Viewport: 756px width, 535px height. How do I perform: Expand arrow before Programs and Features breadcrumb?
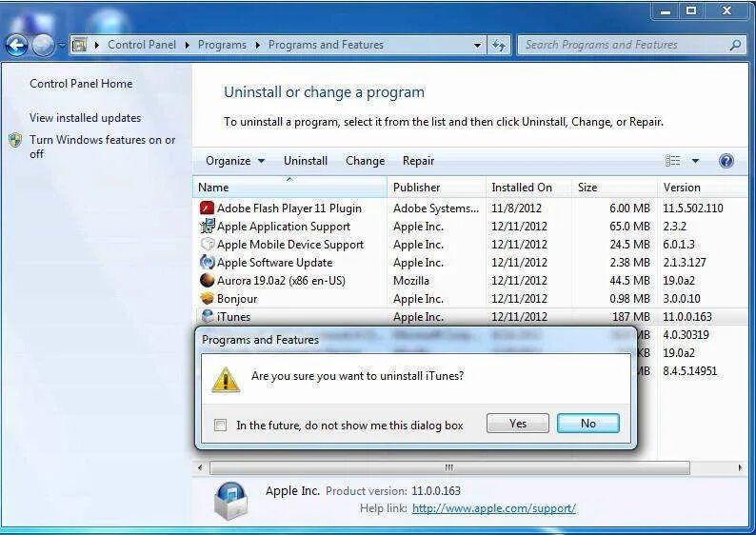tap(257, 46)
